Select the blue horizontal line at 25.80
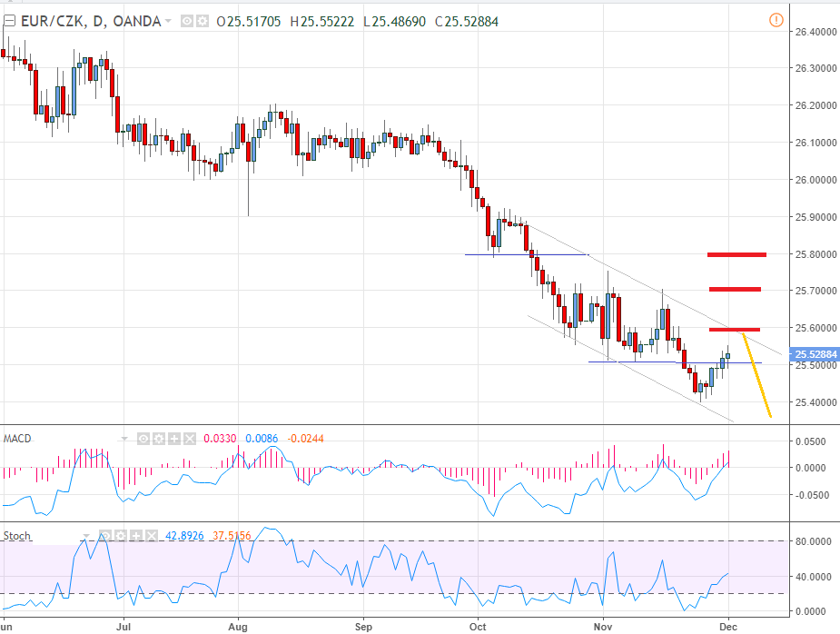This screenshot has width=840, height=634. tap(527, 254)
